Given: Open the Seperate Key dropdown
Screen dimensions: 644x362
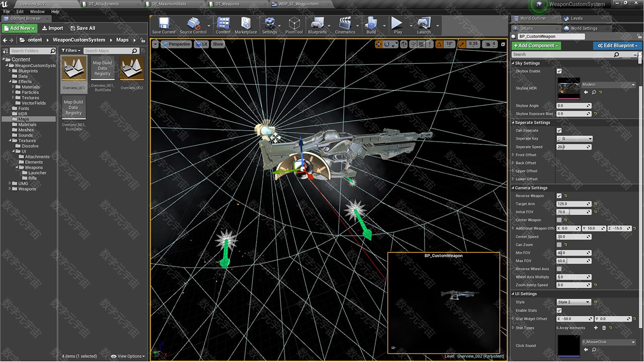Looking at the screenshot, I should click(574, 138).
